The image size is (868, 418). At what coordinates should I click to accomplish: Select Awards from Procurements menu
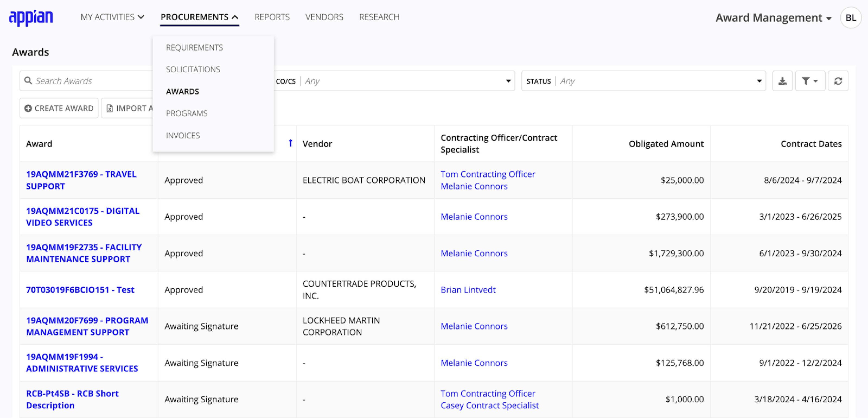(x=183, y=91)
